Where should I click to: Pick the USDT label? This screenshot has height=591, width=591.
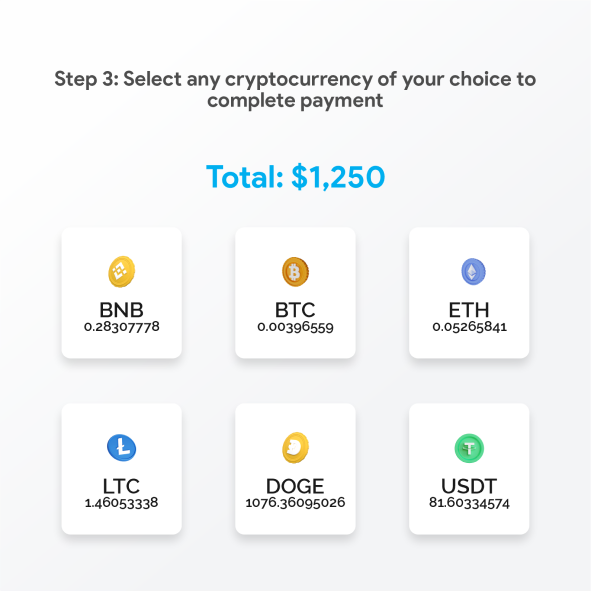pyautogui.click(x=469, y=486)
